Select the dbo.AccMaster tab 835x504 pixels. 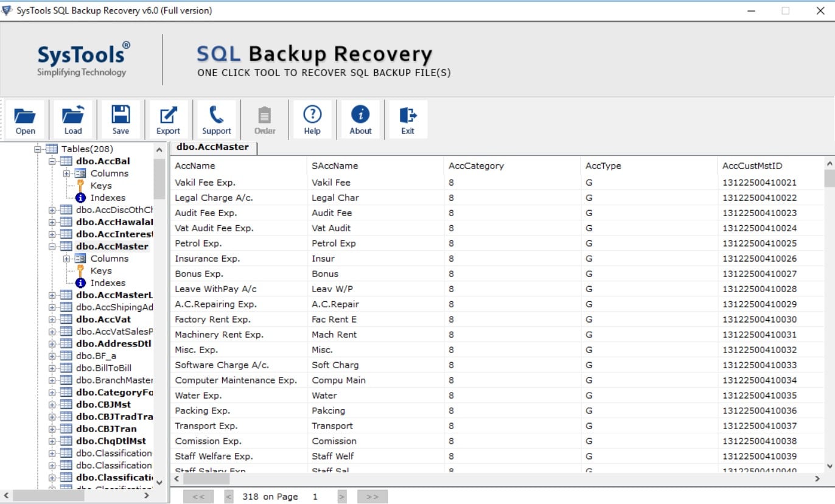click(x=213, y=147)
